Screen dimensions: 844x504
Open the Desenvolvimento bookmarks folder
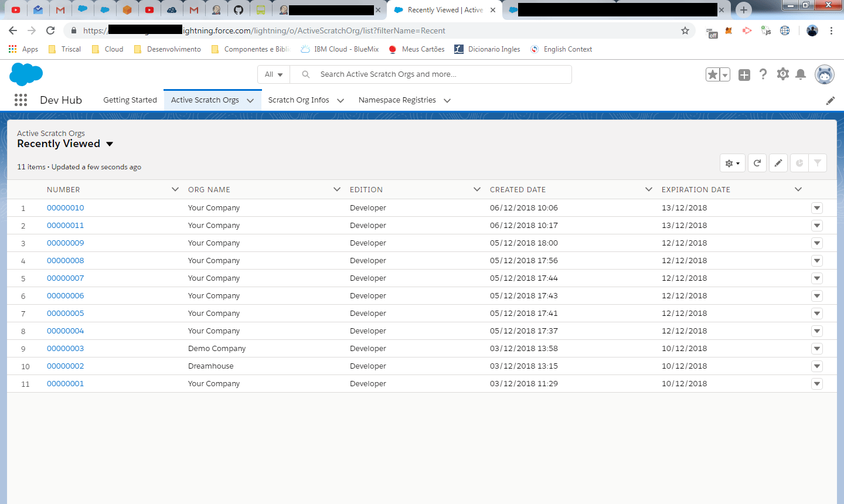[x=168, y=49]
